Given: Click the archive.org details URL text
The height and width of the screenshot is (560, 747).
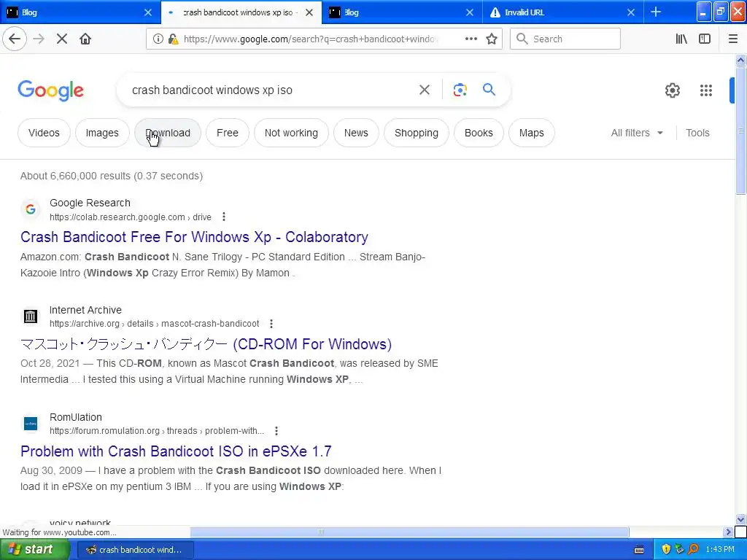Looking at the screenshot, I should click(x=155, y=324).
